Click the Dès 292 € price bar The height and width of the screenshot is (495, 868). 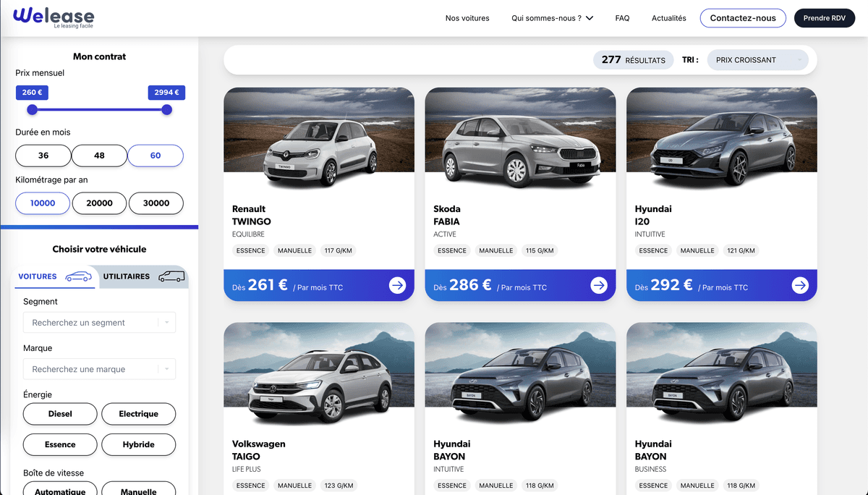point(721,285)
